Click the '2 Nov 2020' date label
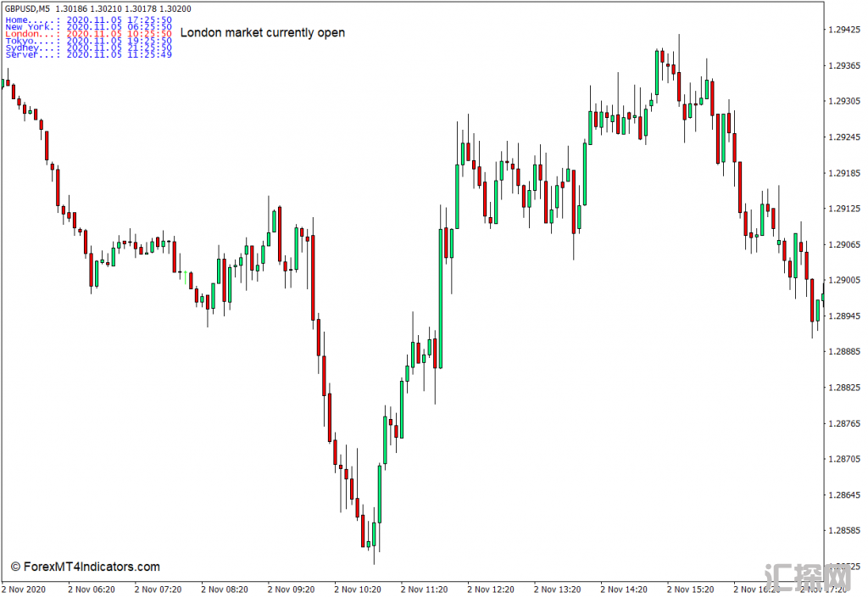 tap(24, 589)
